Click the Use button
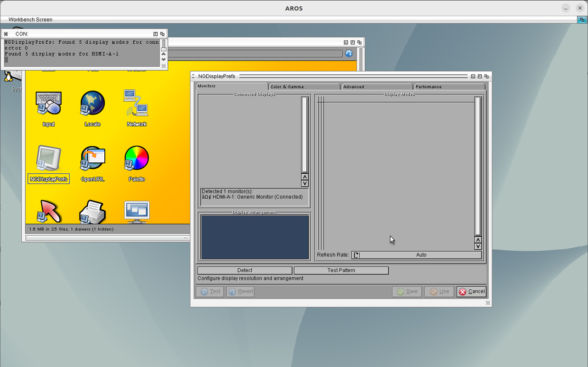Viewport: 588px width, 367px height. (x=439, y=292)
